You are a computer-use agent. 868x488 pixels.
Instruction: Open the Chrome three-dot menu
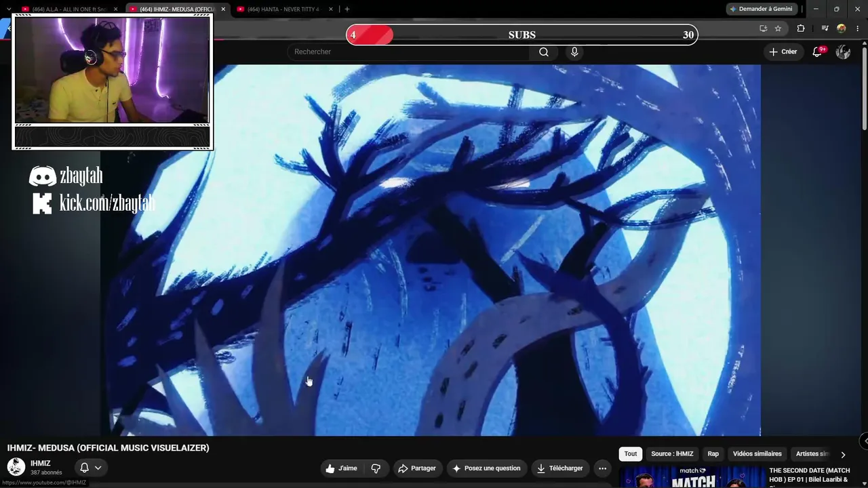point(859,28)
